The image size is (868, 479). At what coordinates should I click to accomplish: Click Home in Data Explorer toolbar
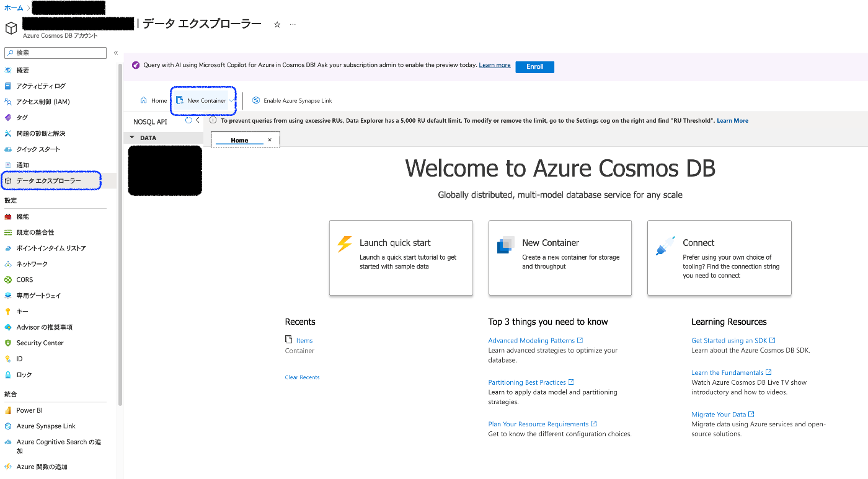click(x=154, y=100)
